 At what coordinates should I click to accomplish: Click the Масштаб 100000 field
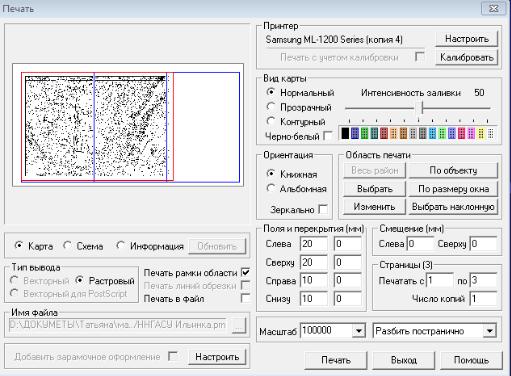tap(327, 331)
